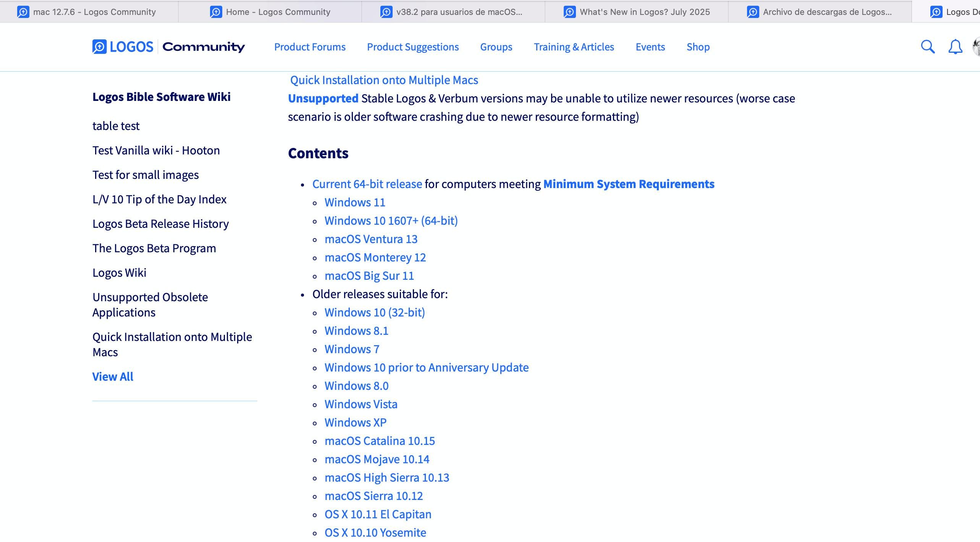The width and height of the screenshot is (980, 542).
Task: Open the search magnifier icon
Action: click(928, 47)
